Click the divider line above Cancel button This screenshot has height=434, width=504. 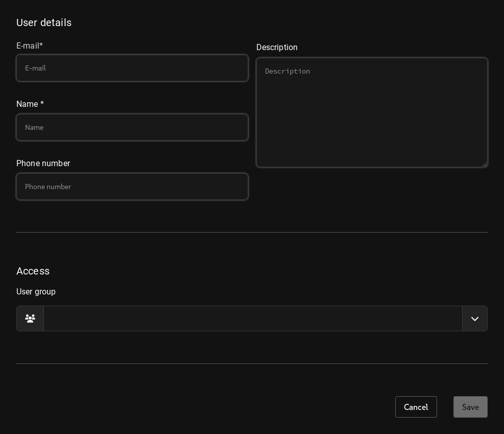(252, 364)
